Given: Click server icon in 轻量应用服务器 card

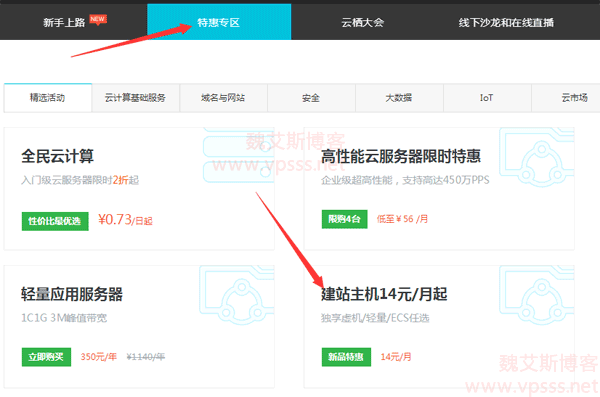Looking at the screenshot, I should 236,295.
